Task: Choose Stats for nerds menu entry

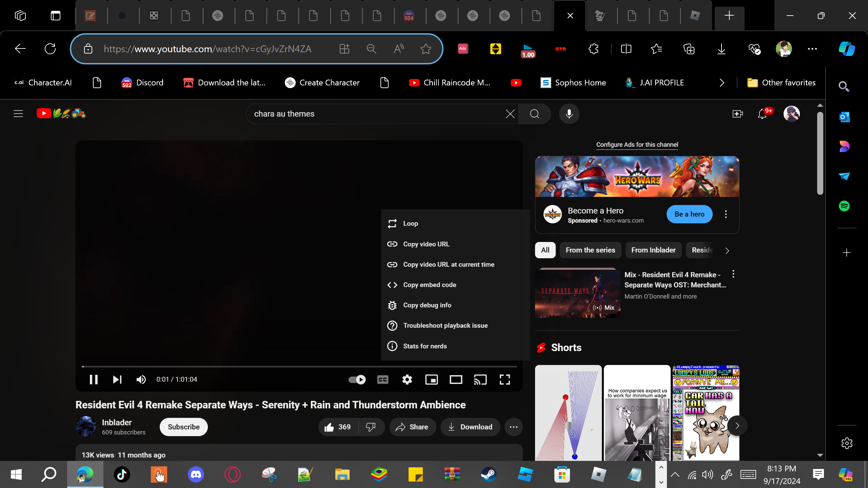Action: coord(425,346)
